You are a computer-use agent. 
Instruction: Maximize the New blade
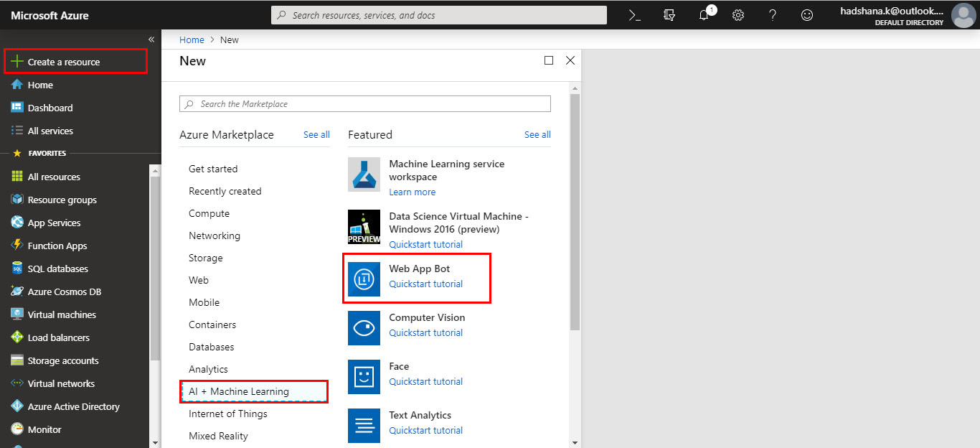pos(549,61)
